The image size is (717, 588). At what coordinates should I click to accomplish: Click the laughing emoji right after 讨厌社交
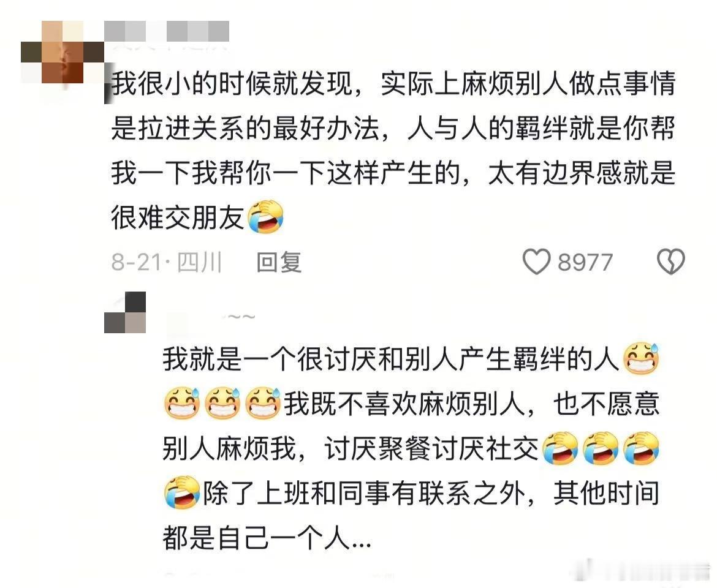560,448
